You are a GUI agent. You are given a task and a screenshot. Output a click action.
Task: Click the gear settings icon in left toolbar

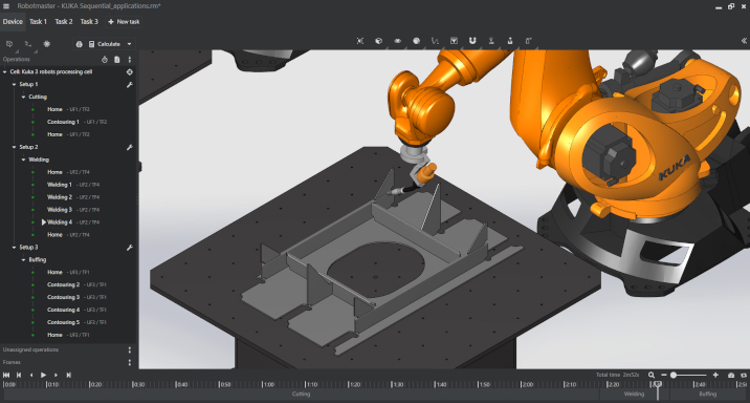pyautogui.click(x=46, y=44)
